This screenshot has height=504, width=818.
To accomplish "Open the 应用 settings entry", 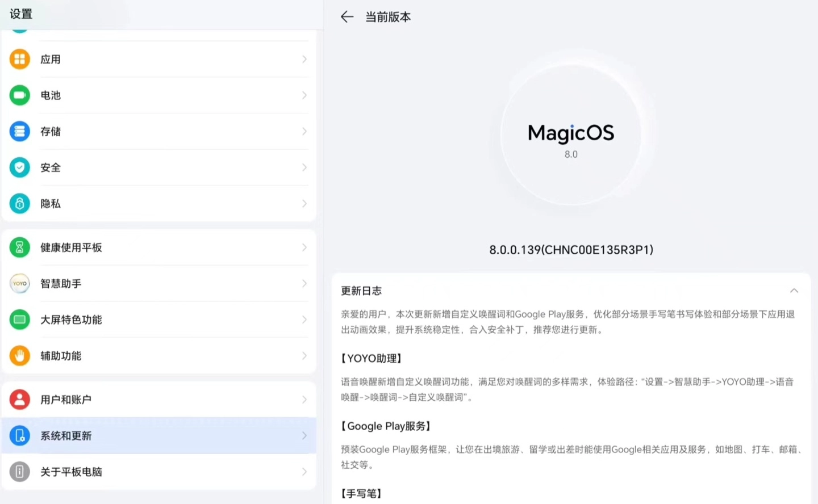I will [x=159, y=59].
